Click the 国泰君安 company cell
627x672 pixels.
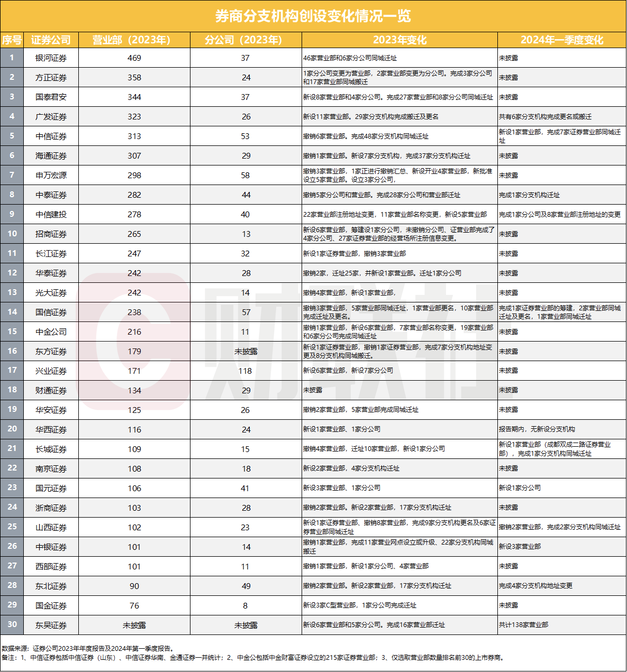(x=51, y=97)
